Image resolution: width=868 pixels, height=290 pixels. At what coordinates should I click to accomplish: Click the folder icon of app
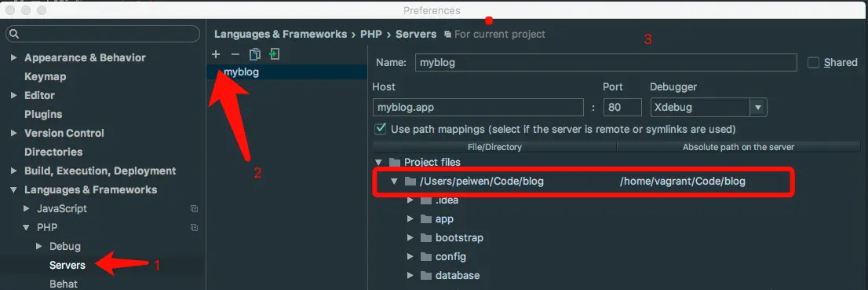click(x=425, y=219)
